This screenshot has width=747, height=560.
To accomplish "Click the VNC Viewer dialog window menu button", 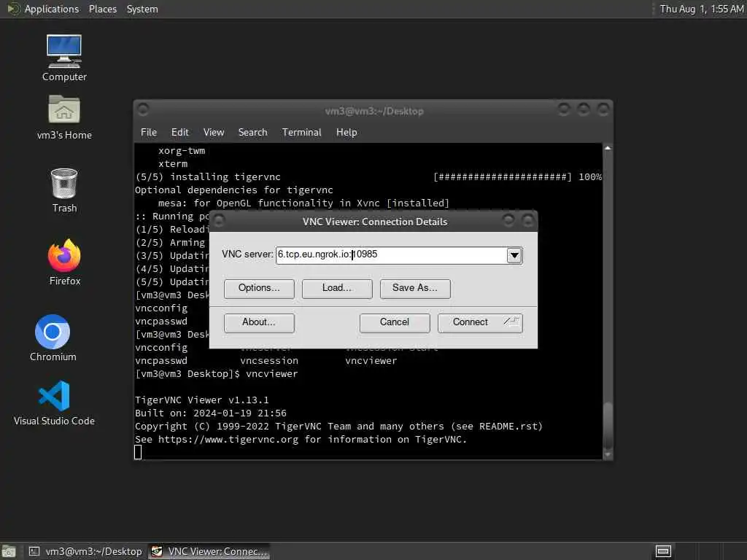I will (219, 220).
